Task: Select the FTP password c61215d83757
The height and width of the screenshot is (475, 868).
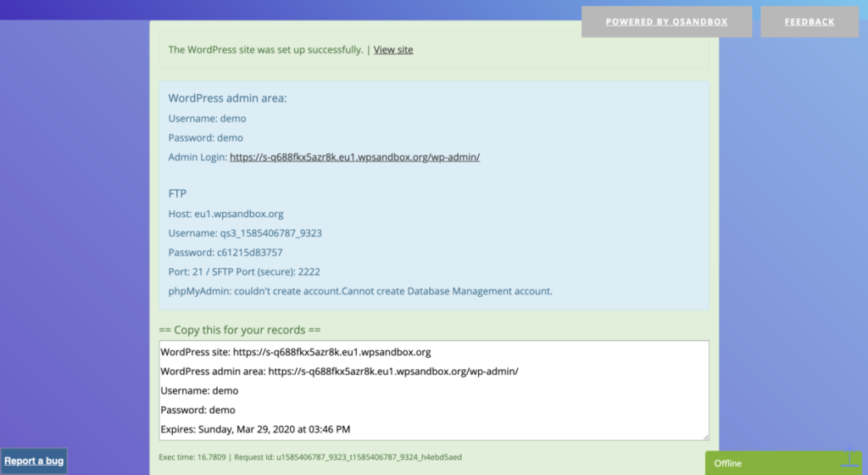Action: click(x=250, y=253)
